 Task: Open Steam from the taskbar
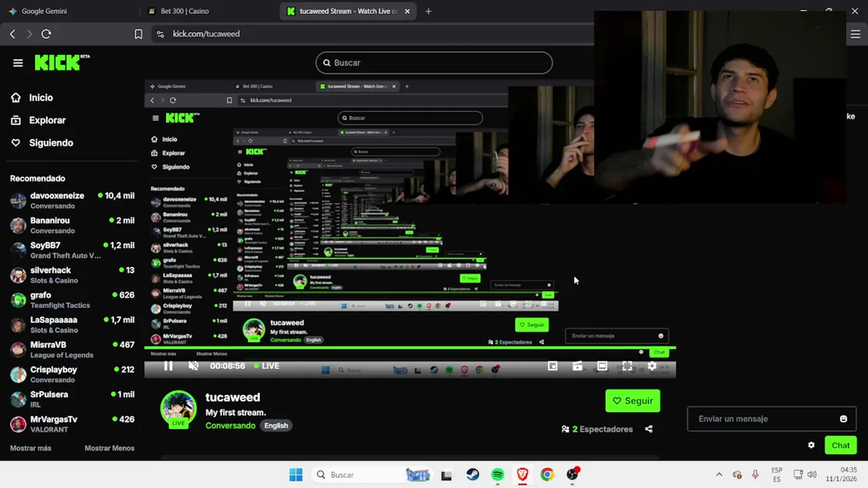(472, 475)
